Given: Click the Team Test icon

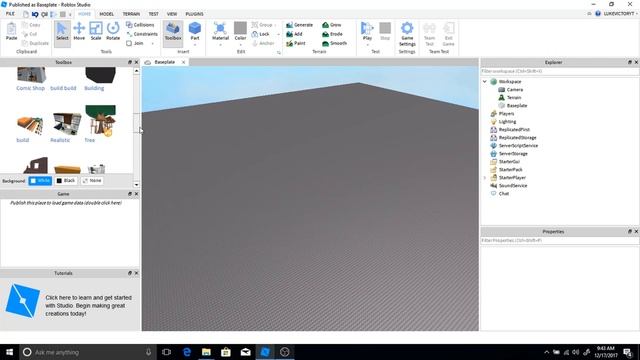Looking at the screenshot, I should tap(429, 34).
